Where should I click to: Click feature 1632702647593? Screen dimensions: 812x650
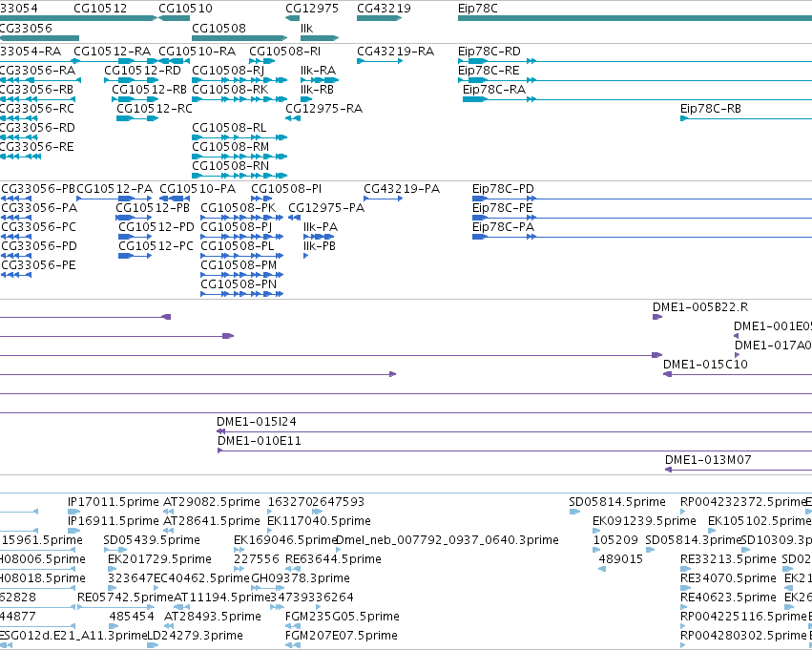click(316, 502)
